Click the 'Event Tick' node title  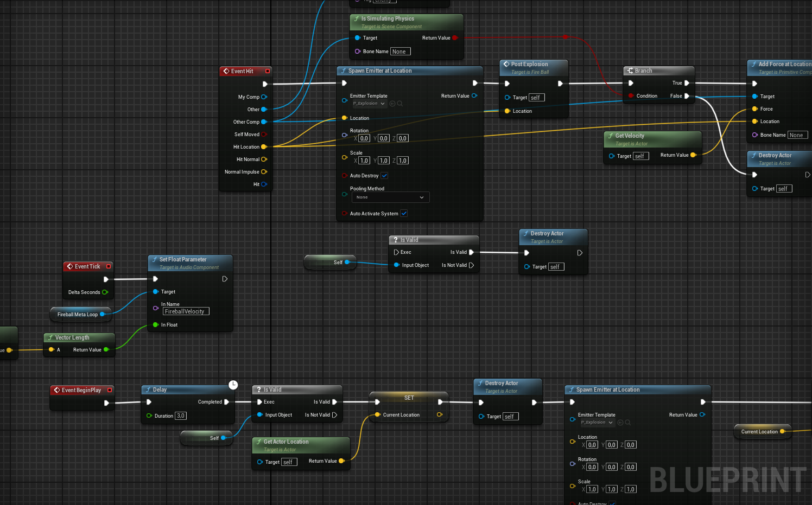(x=87, y=266)
